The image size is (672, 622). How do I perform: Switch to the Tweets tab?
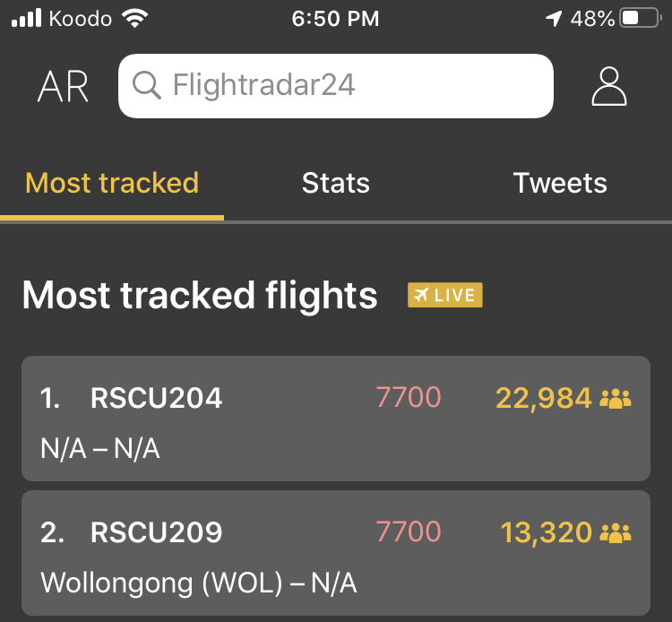click(560, 184)
